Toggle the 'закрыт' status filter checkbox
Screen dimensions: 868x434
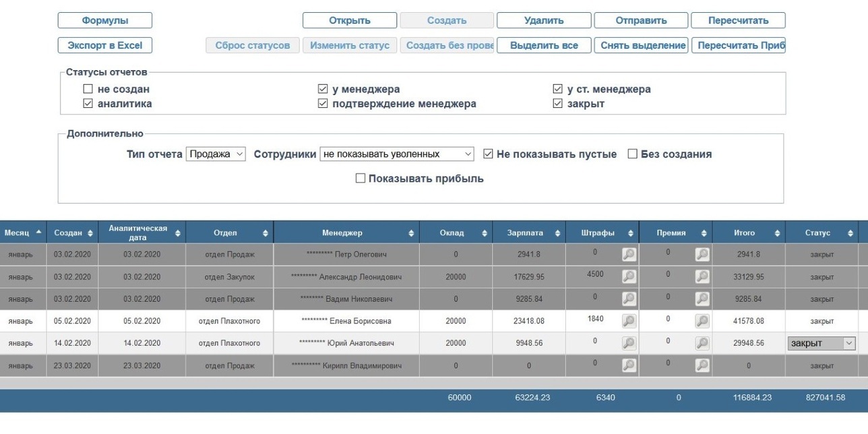click(x=557, y=104)
